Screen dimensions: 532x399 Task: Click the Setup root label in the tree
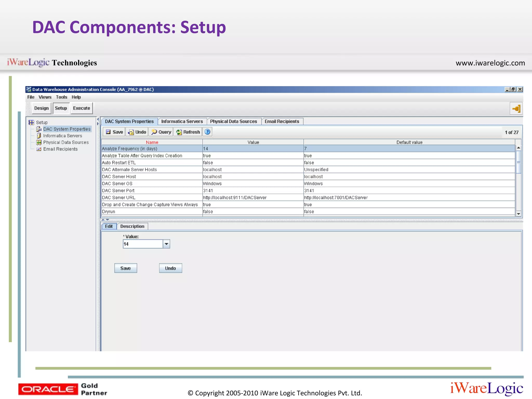point(42,122)
